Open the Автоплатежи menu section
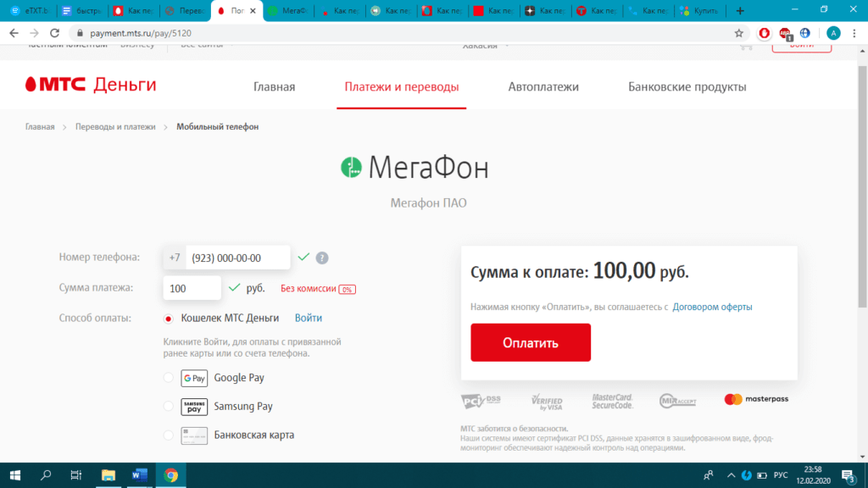 click(543, 86)
